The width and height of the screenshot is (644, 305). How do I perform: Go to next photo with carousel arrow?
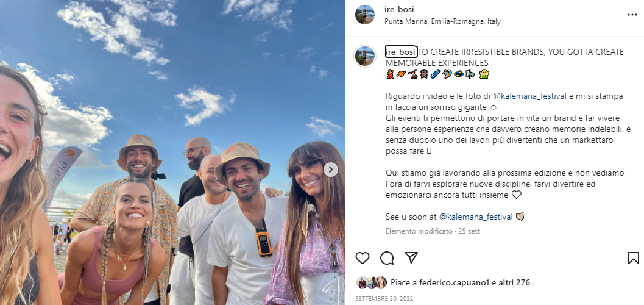(x=331, y=170)
